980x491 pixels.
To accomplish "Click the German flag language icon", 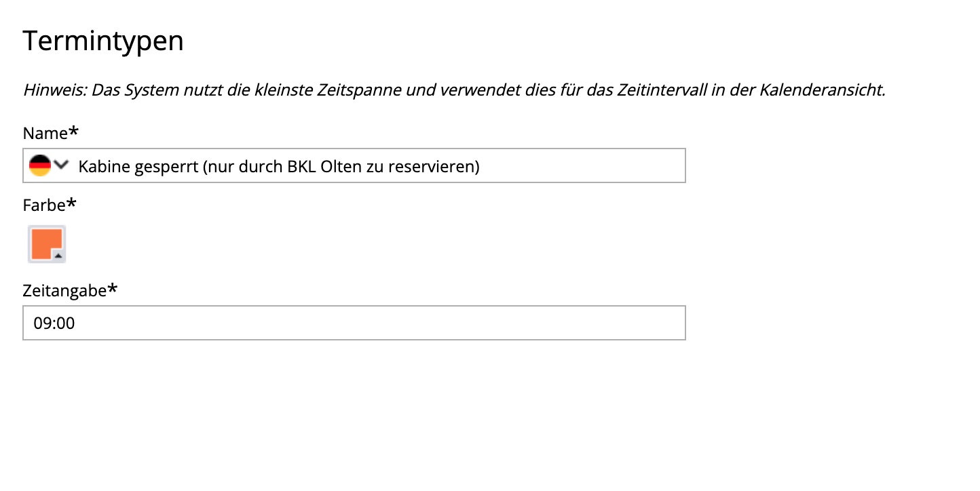I will (x=39, y=165).
